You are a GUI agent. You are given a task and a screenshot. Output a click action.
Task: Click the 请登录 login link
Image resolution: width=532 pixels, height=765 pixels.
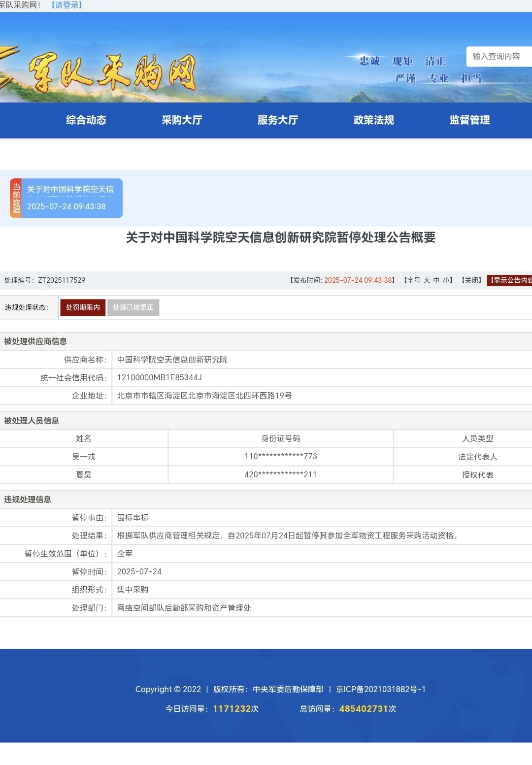(x=67, y=5)
